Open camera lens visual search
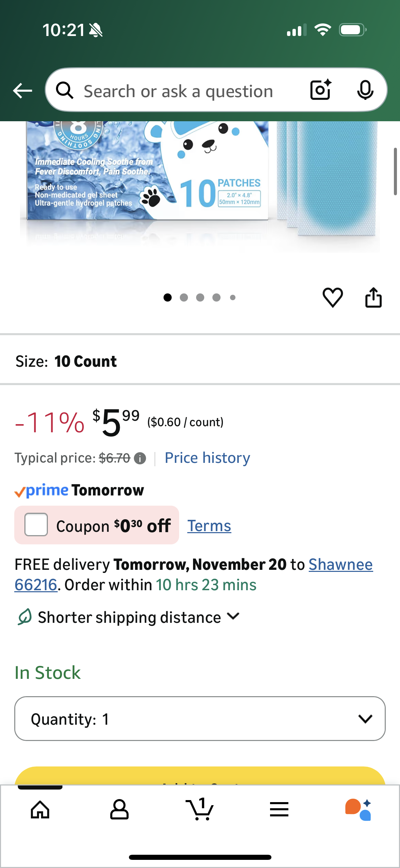Image resolution: width=400 pixels, height=868 pixels. click(x=320, y=90)
